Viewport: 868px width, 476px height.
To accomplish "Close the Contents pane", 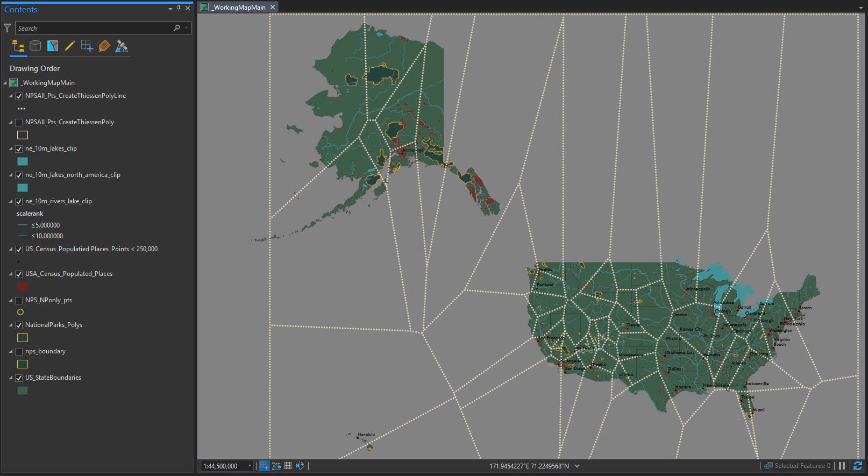I will point(188,9).
